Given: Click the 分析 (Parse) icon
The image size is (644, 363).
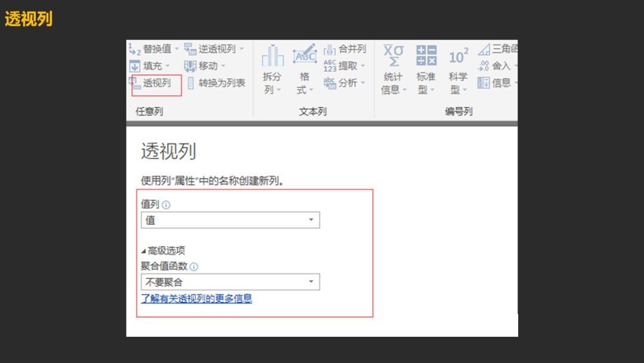Looking at the screenshot, I should click(x=330, y=83).
